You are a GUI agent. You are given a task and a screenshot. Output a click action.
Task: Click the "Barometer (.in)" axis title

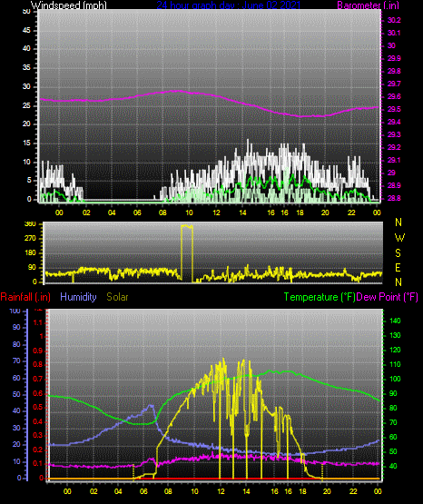click(x=368, y=5)
